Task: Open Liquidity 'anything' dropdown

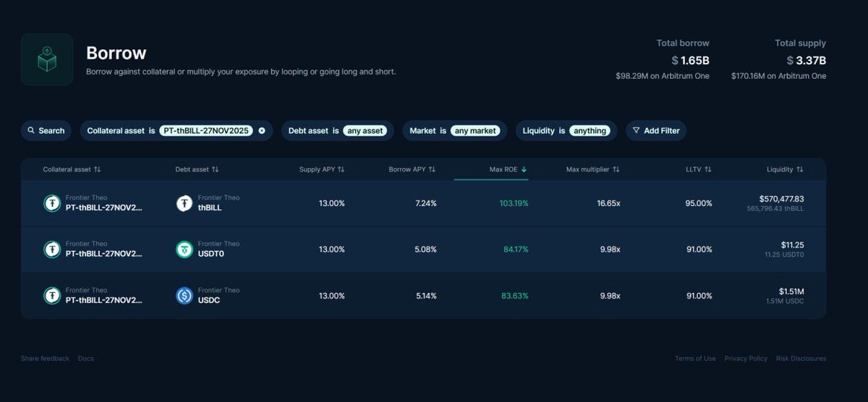Action: (590, 131)
